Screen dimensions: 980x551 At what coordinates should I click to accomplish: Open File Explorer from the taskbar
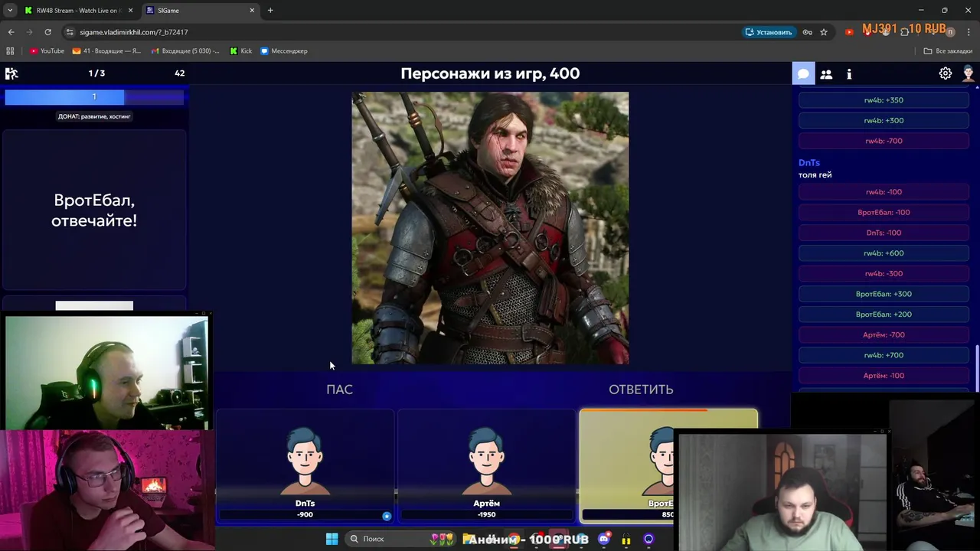click(468, 539)
